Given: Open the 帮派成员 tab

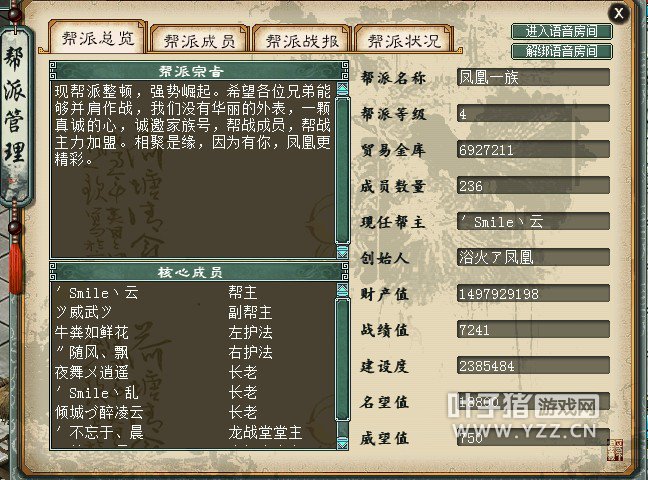Looking at the screenshot, I should coord(200,40).
